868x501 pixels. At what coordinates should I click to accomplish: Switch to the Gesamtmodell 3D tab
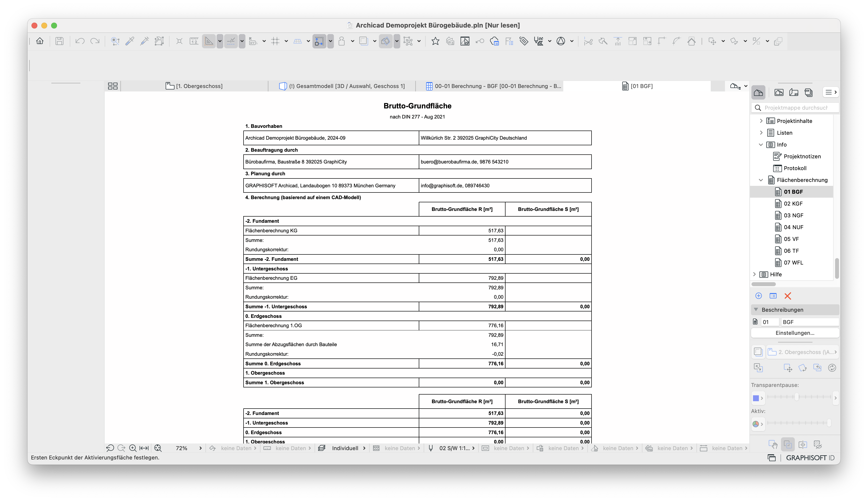(342, 86)
